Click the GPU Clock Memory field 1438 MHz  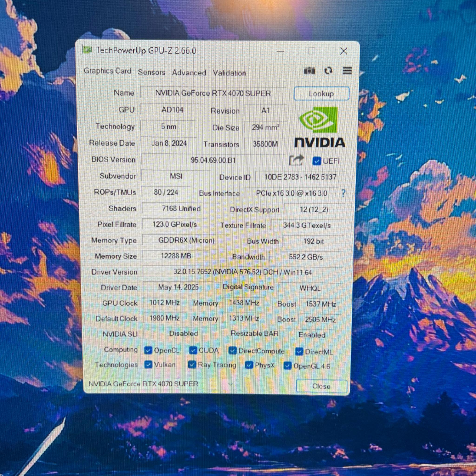(244, 303)
